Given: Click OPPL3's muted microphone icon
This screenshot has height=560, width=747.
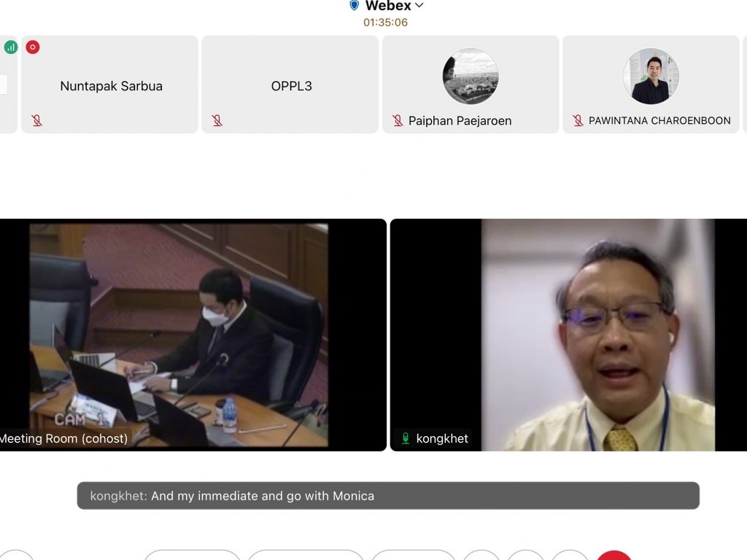Looking at the screenshot, I should click(217, 120).
